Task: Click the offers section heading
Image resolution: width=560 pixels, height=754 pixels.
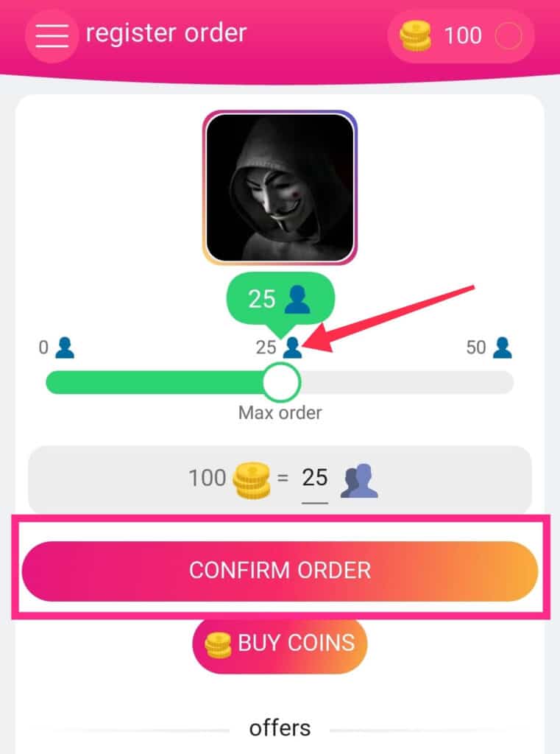Action: click(280, 728)
